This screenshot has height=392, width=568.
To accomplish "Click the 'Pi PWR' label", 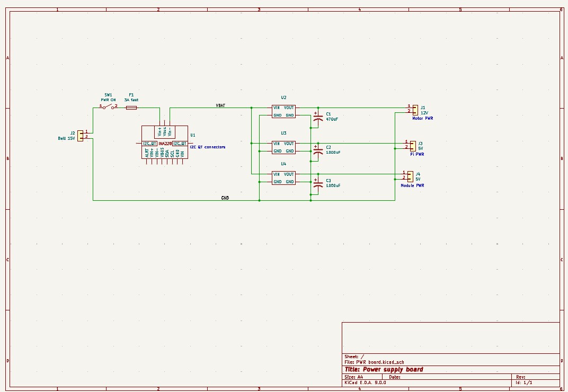I will (417, 154).
